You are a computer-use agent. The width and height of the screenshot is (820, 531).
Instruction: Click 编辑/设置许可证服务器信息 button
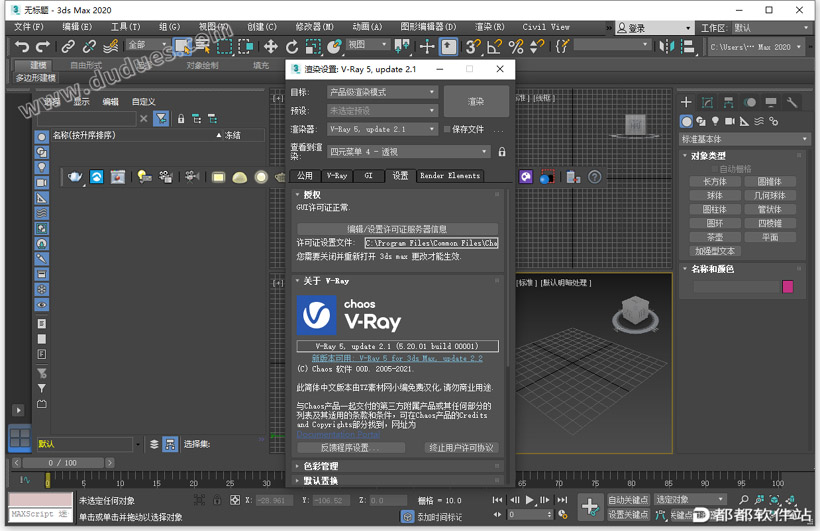point(397,229)
